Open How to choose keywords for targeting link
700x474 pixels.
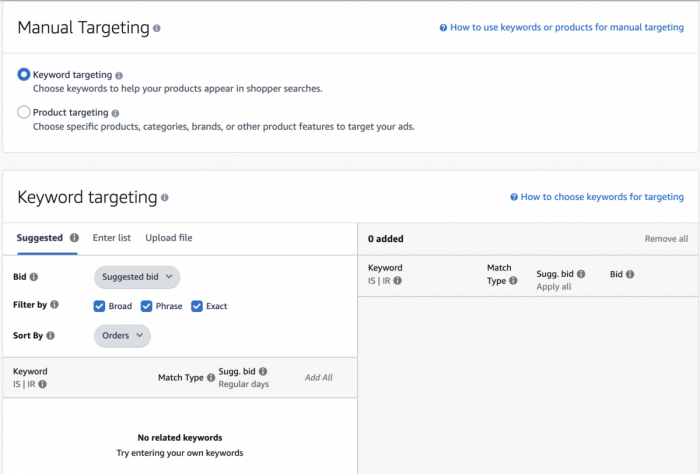(602, 197)
